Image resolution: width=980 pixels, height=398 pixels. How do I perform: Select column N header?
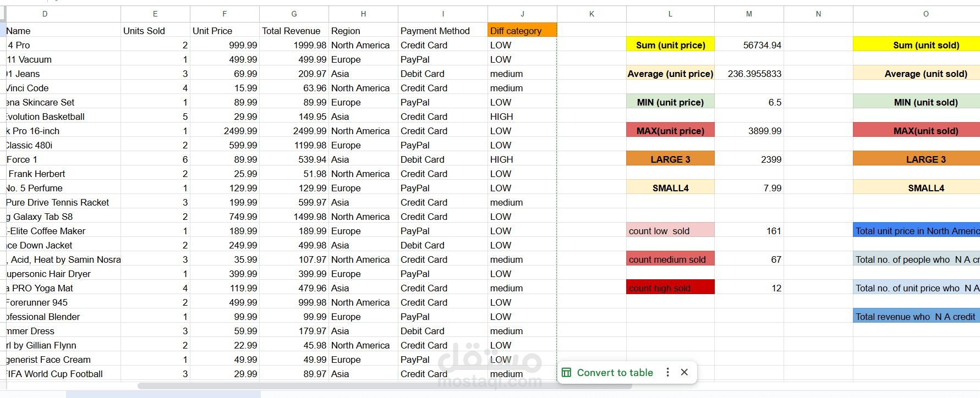coord(818,14)
